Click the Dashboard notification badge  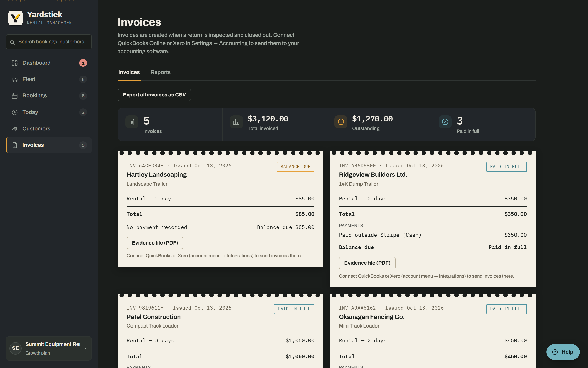83,63
